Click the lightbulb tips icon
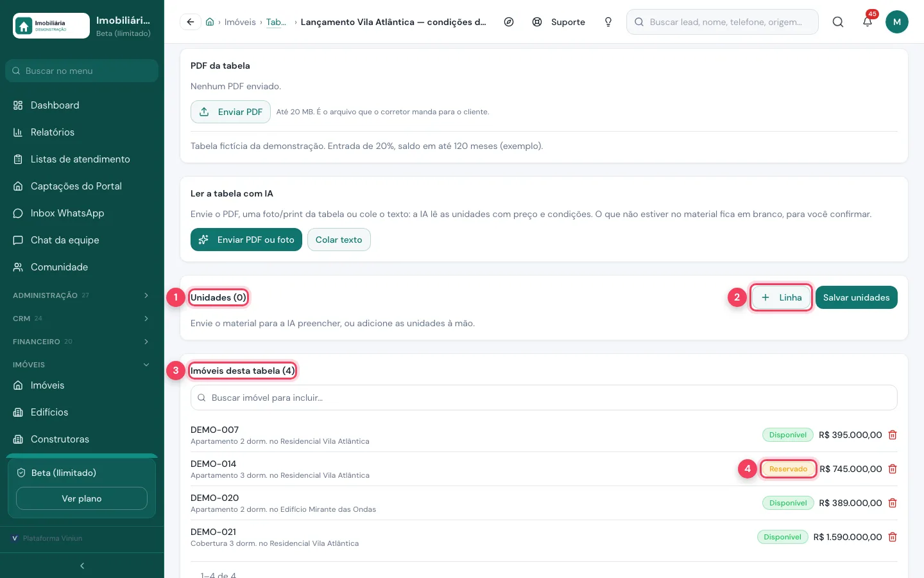 coord(608,22)
